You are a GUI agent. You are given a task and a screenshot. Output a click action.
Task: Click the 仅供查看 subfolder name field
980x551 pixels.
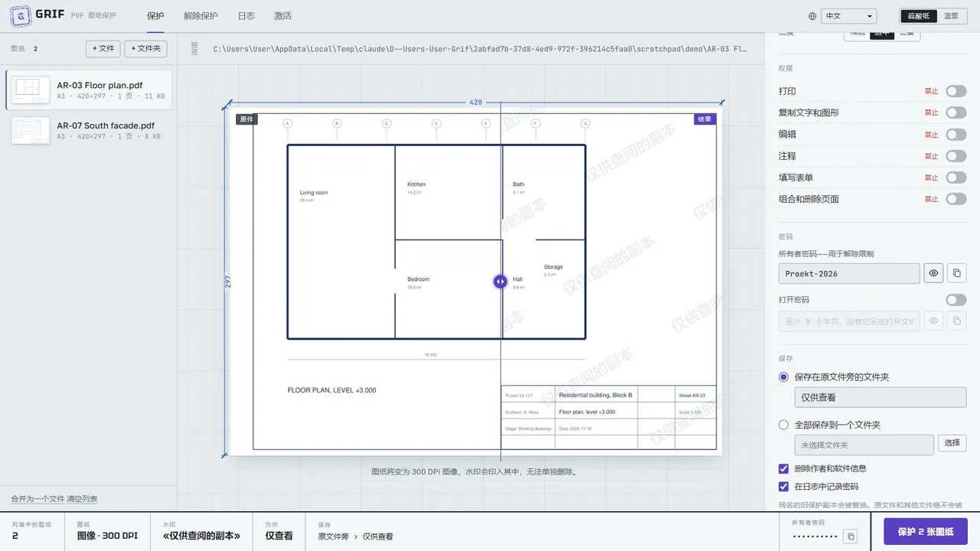tap(880, 397)
